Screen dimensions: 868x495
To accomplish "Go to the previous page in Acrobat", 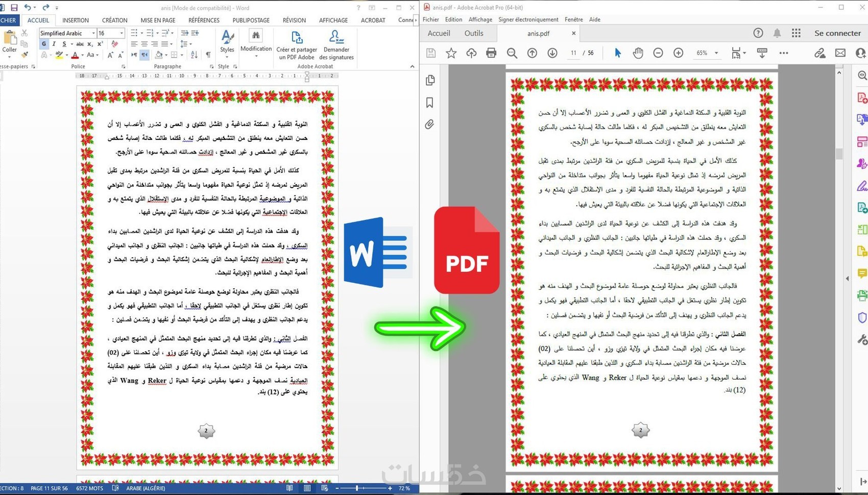I will click(532, 53).
